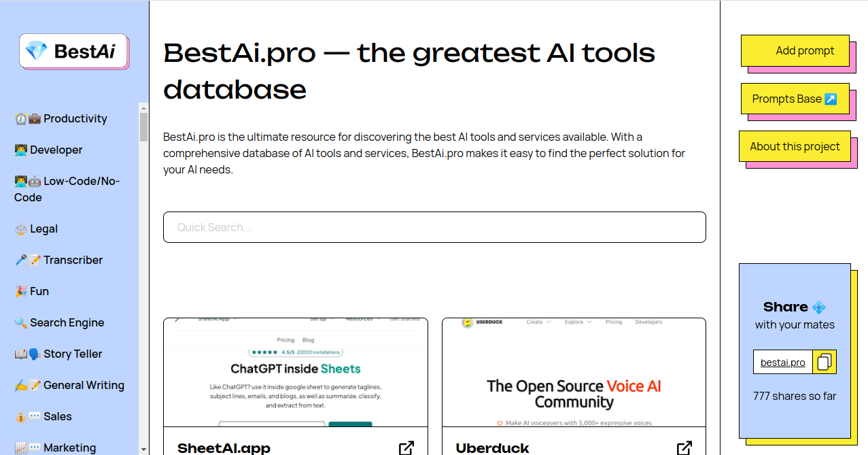Click the Add prompt button

pos(795,50)
